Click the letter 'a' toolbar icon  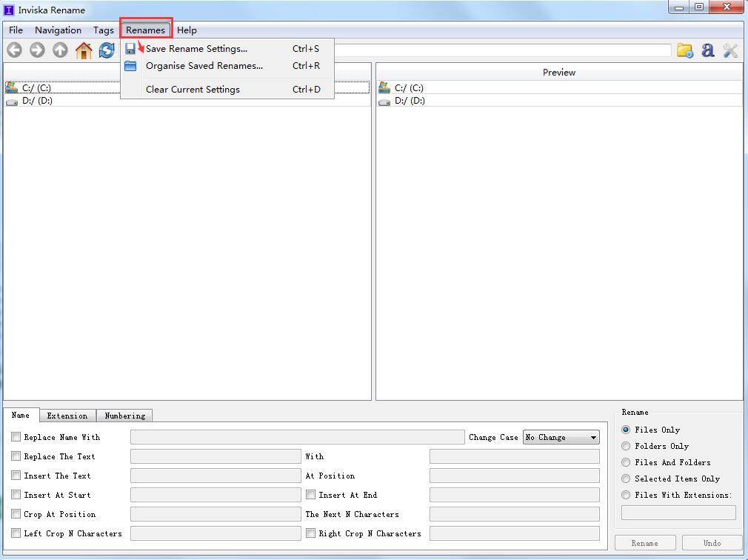[x=708, y=50]
